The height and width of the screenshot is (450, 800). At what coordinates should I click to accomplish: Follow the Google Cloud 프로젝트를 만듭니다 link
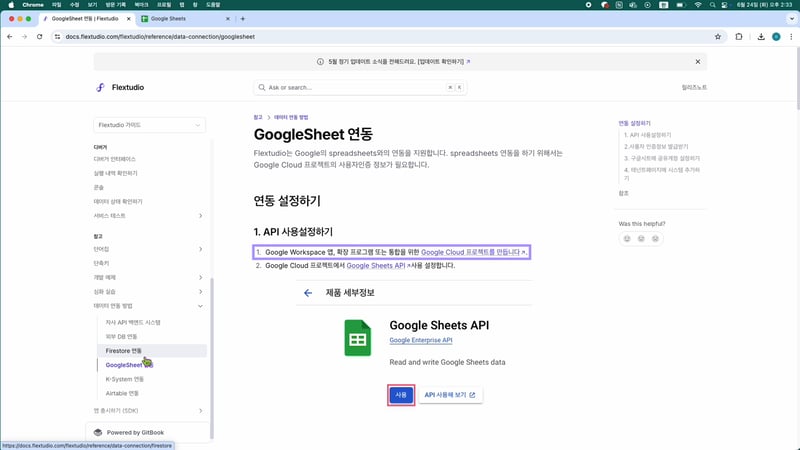(473, 252)
